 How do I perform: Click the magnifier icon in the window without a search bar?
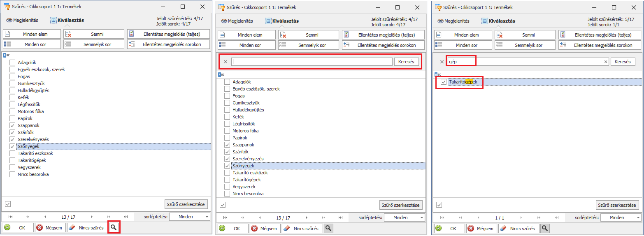(114, 227)
